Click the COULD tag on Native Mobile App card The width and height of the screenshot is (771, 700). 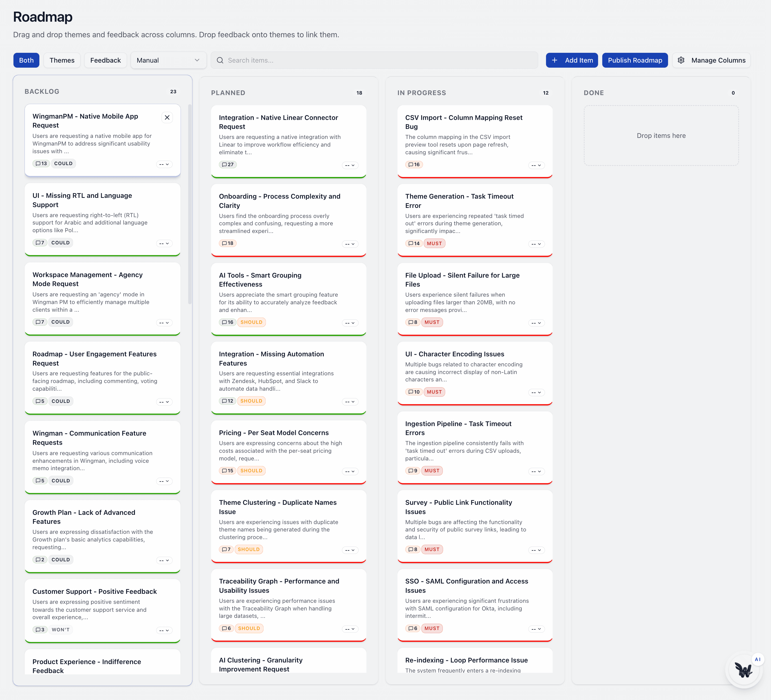click(x=63, y=164)
